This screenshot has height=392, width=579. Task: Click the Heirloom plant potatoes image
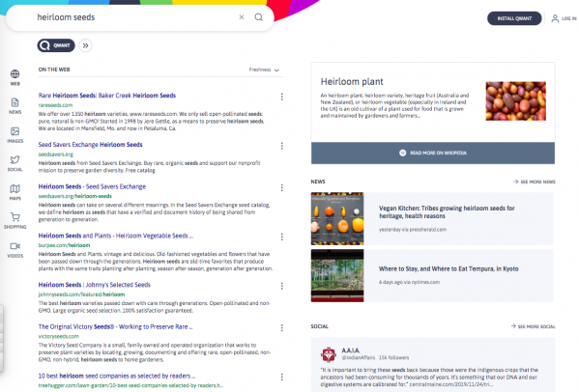click(x=515, y=101)
